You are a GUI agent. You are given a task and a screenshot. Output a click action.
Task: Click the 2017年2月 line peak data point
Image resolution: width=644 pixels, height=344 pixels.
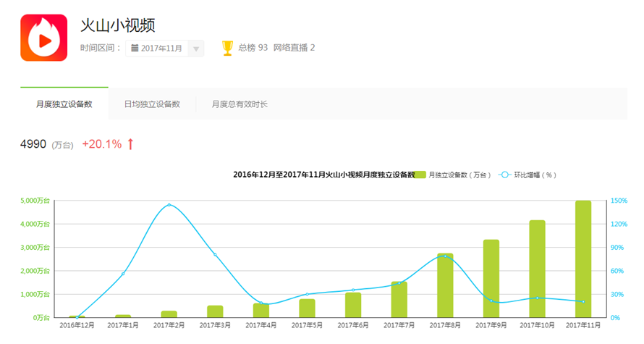[169, 205]
